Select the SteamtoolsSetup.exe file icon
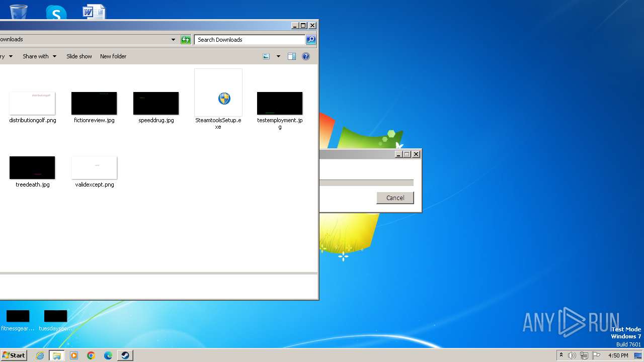This screenshot has height=362, width=644. (x=218, y=93)
